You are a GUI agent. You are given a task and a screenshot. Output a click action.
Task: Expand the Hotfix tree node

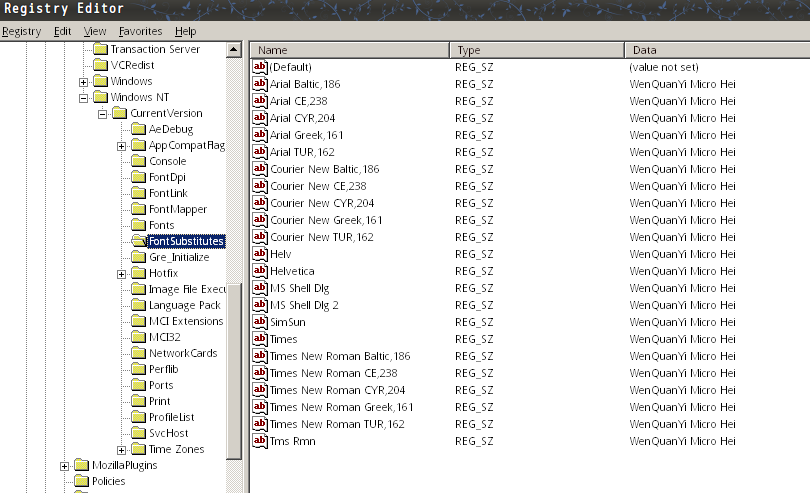click(121, 274)
